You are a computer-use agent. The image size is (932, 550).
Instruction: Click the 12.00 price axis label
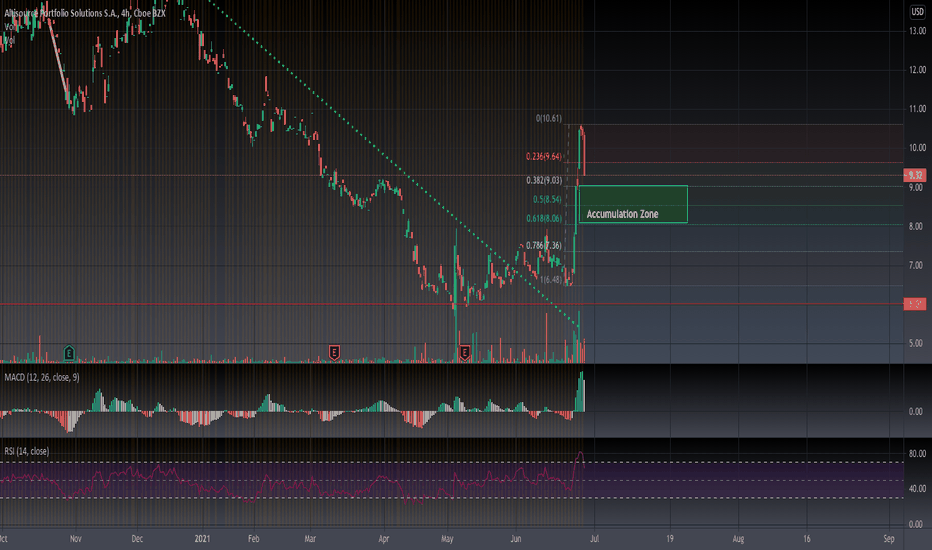[x=917, y=70]
